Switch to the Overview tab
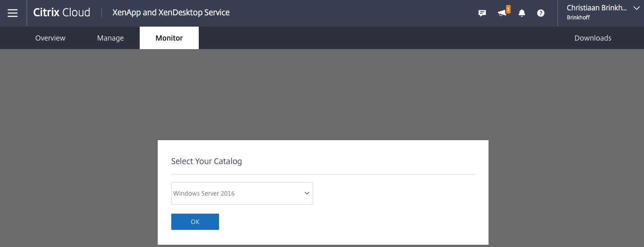 click(50, 38)
